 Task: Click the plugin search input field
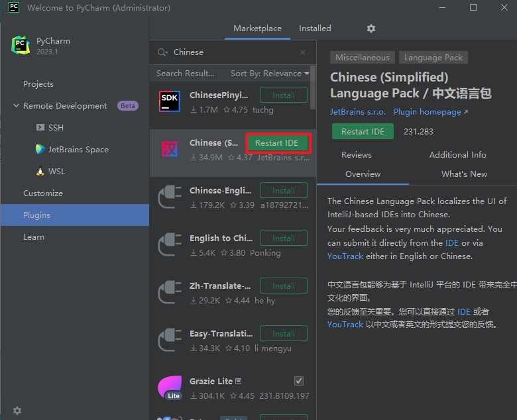point(233,52)
